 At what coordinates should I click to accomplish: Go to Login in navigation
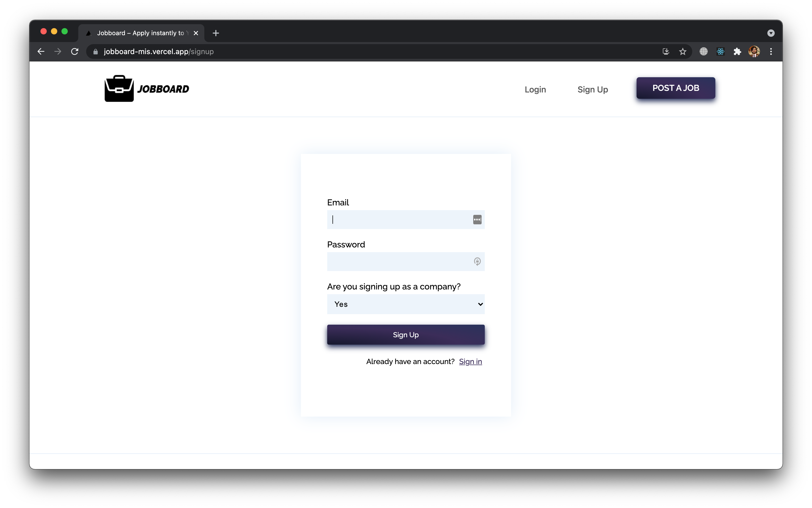535,89
